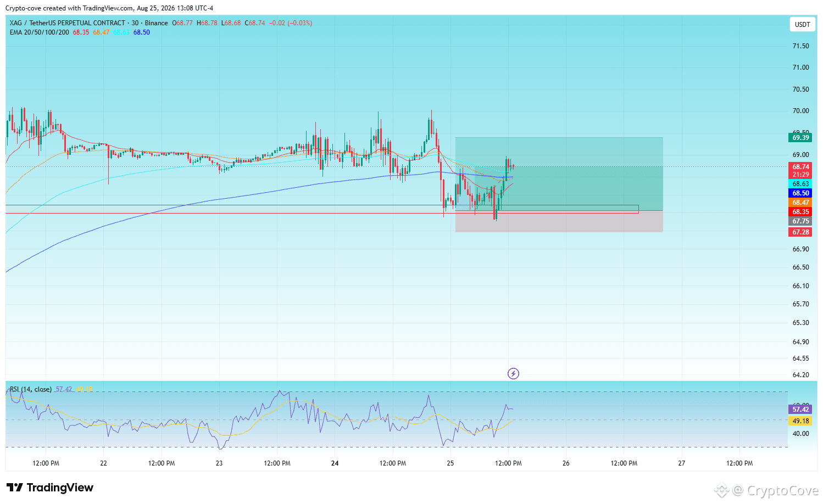Click the 21:29 bar countdown label
Screen dimensions: 823x504
pyautogui.click(x=800, y=175)
